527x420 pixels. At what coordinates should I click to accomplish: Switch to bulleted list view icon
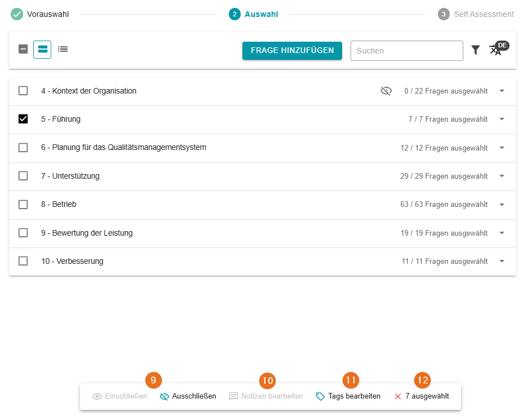click(x=63, y=49)
